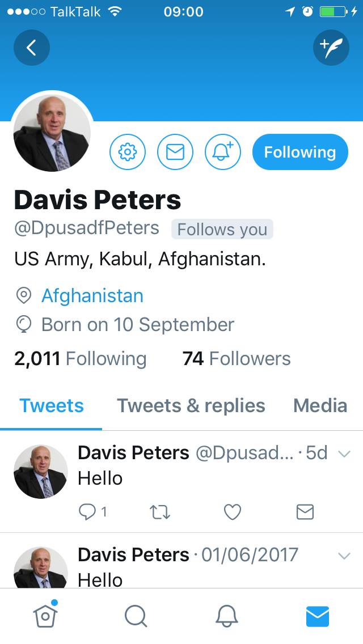
Task: Switch to Tweets & replies tab
Action: point(191,406)
